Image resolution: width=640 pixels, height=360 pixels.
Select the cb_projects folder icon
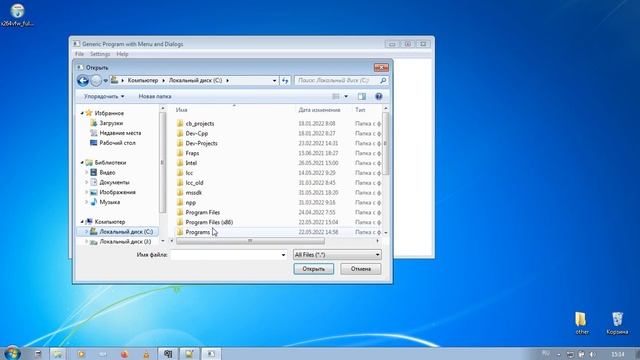pos(180,123)
